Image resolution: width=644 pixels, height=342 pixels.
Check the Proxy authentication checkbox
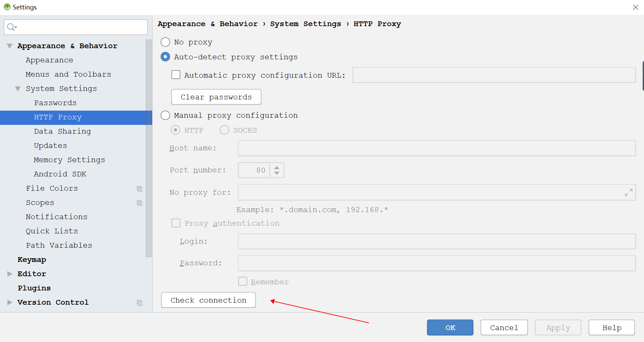[176, 223]
